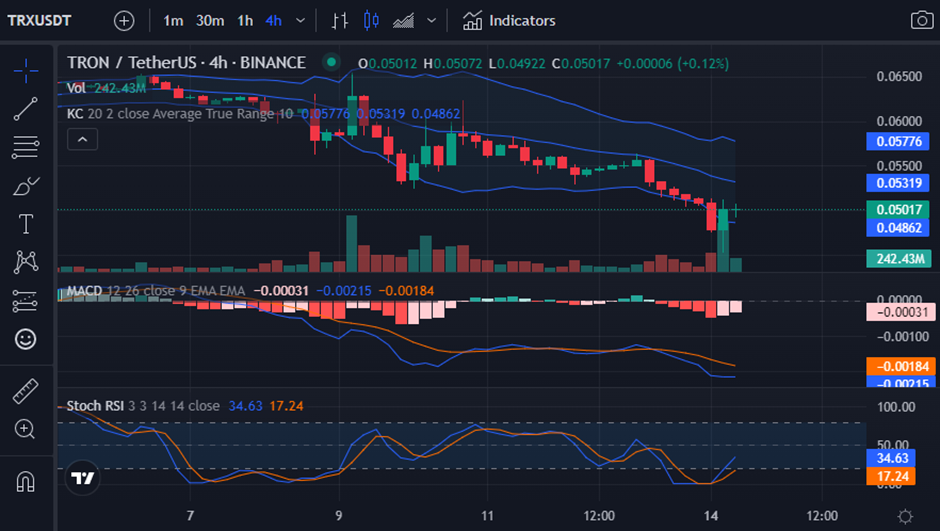Click the 0.04862 lower channel price label
The width and height of the screenshot is (940, 531).
click(898, 228)
